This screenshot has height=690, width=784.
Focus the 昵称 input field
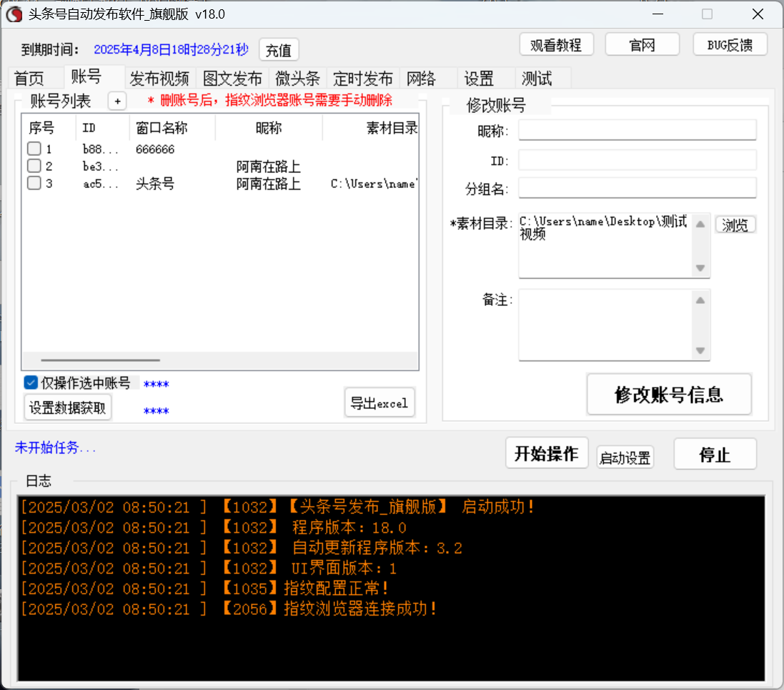coord(637,131)
